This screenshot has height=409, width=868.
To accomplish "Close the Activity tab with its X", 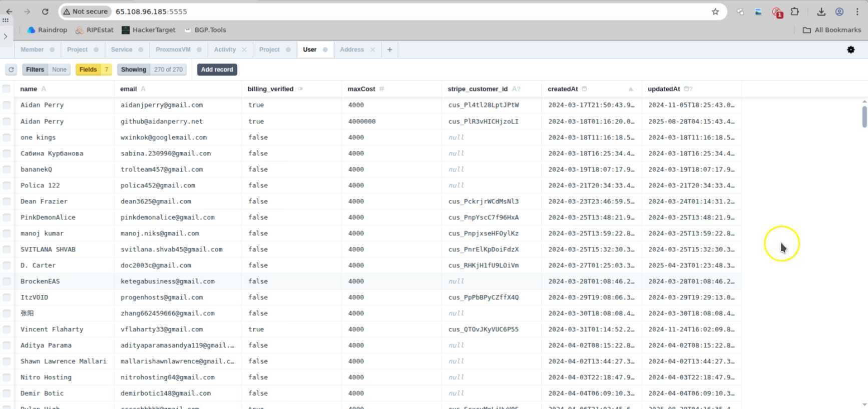I will click(x=244, y=49).
